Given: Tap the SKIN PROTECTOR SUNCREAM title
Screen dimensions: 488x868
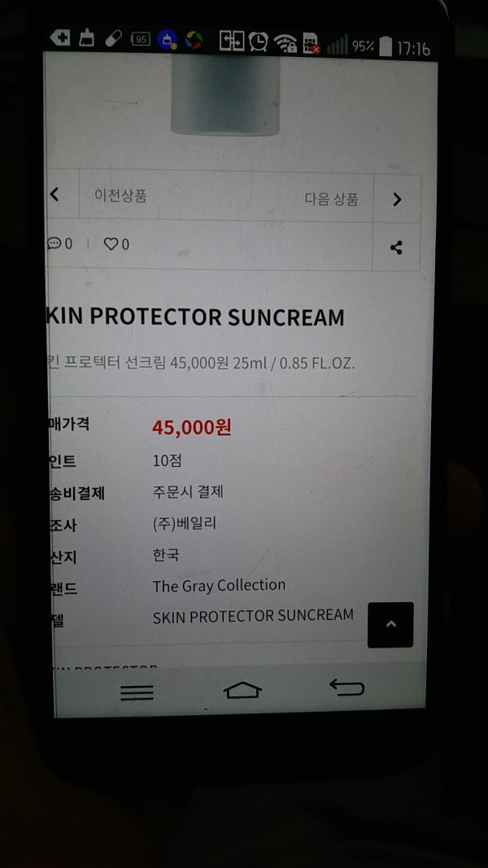Looking at the screenshot, I should pos(195,317).
